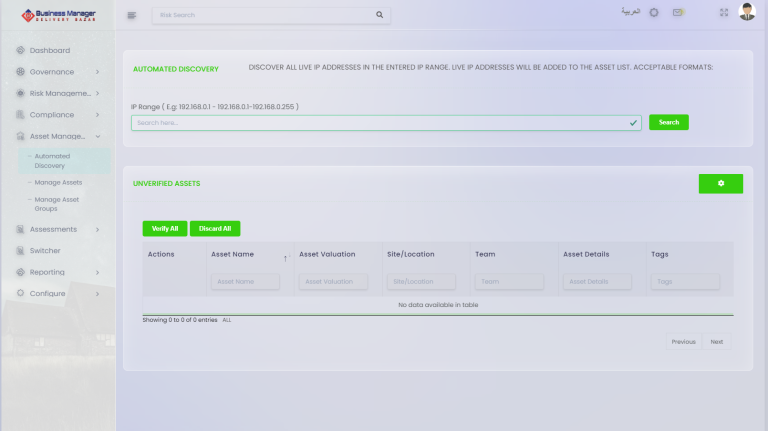Click the Verify All button
The width and height of the screenshot is (768, 431).
pos(164,229)
